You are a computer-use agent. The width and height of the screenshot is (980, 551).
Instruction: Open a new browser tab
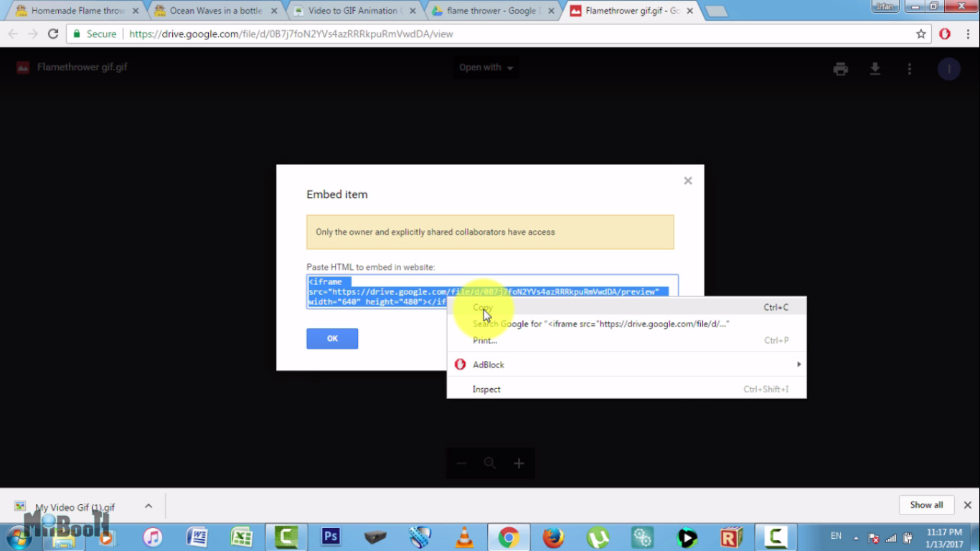pyautogui.click(x=715, y=11)
